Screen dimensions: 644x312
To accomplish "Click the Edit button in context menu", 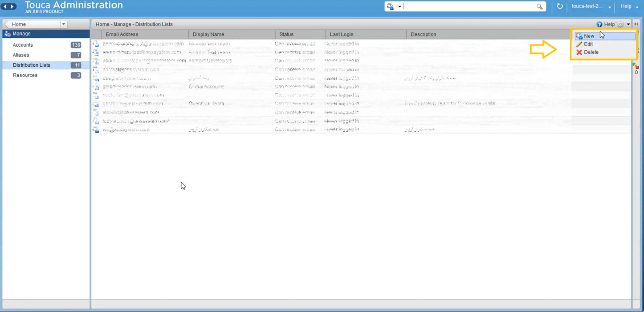I will pos(588,44).
